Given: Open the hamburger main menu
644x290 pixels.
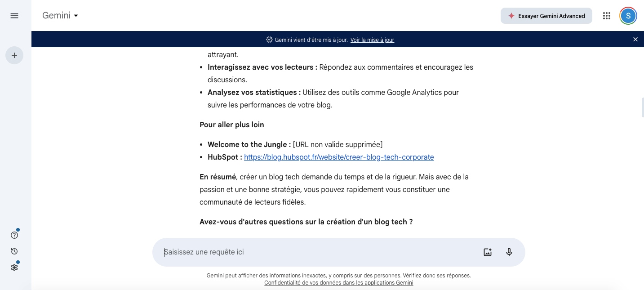Looking at the screenshot, I should 14,16.
